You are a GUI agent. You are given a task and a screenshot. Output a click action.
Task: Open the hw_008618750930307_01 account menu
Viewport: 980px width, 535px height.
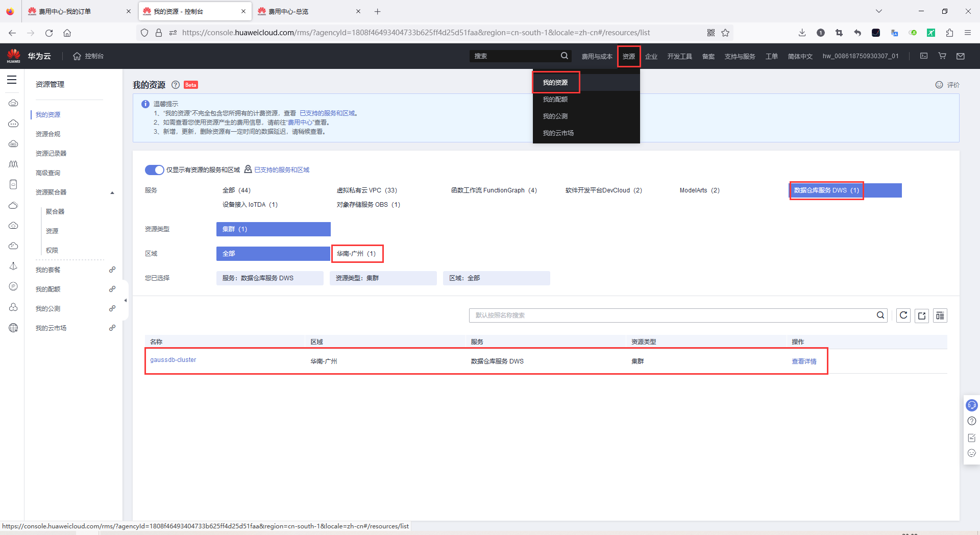[x=861, y=56]
